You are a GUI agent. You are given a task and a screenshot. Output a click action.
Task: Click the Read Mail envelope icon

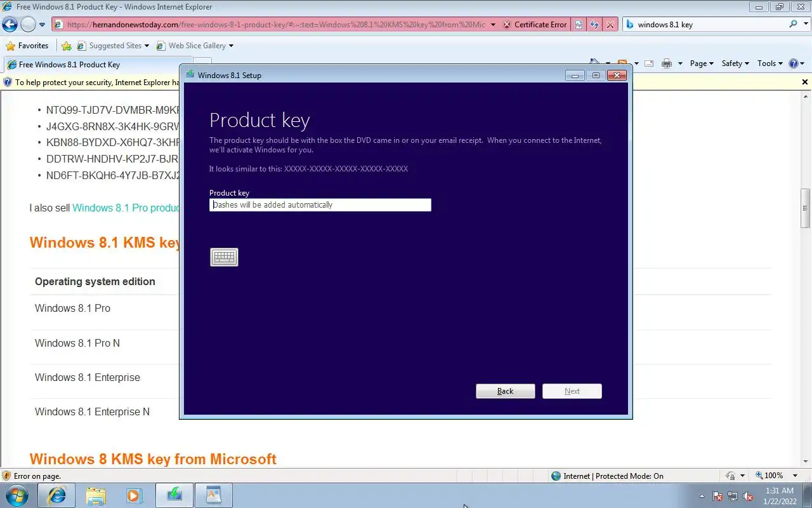pyautogui.click(x=649, y=63)
